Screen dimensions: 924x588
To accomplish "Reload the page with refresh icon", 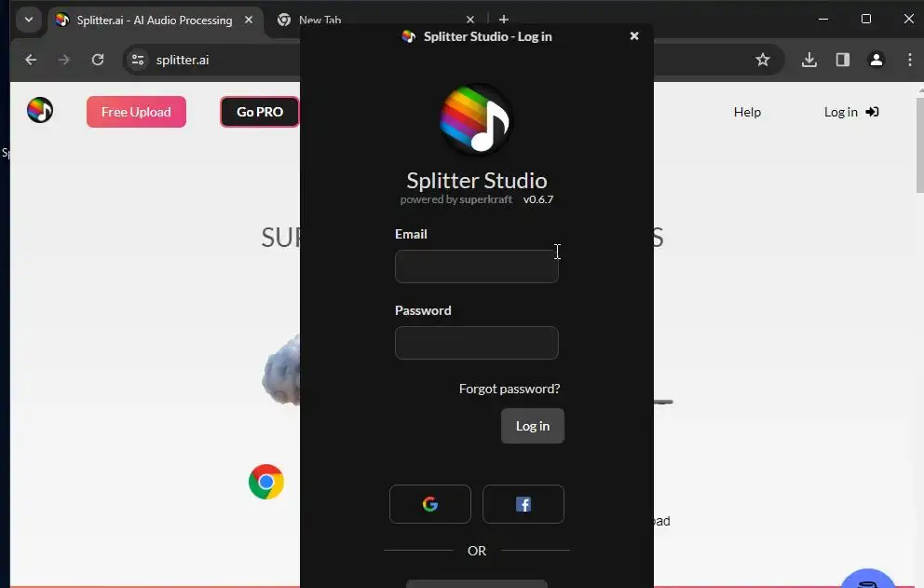I will coord(98,60).
